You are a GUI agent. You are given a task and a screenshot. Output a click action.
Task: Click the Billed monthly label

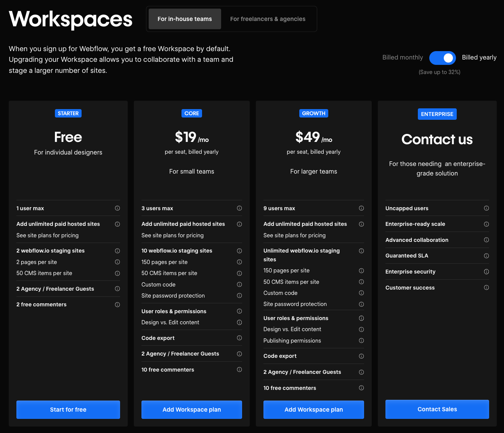403,58
